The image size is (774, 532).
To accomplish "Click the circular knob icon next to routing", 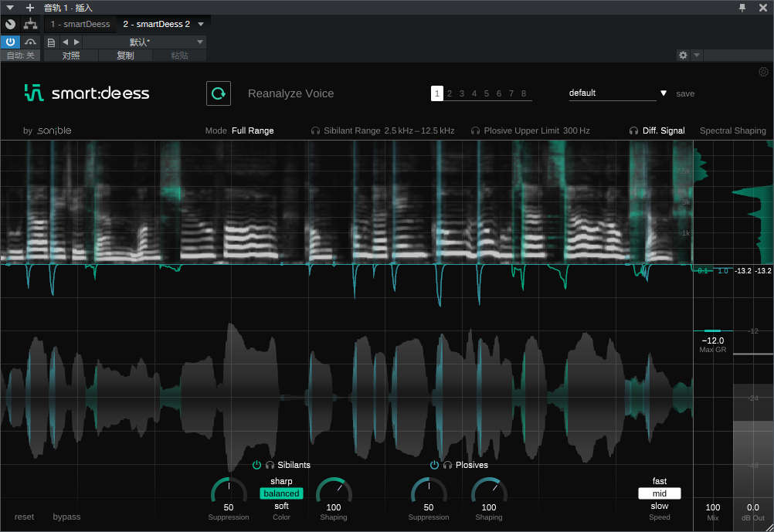I will click(10, 24).
